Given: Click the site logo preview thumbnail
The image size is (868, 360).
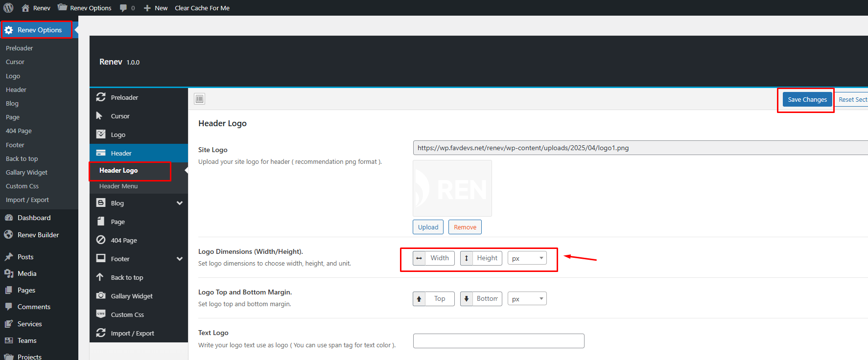Looking at the screenshot, I should click(x=452, y=188).
